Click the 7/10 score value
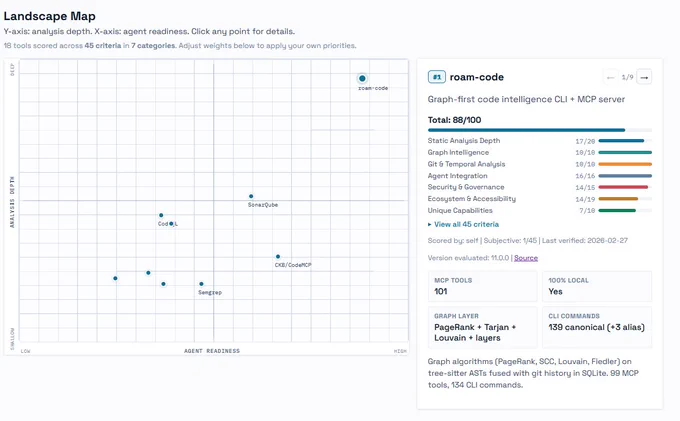The height and width of the screenshot is (421, 680). click(x=587, y=211)
